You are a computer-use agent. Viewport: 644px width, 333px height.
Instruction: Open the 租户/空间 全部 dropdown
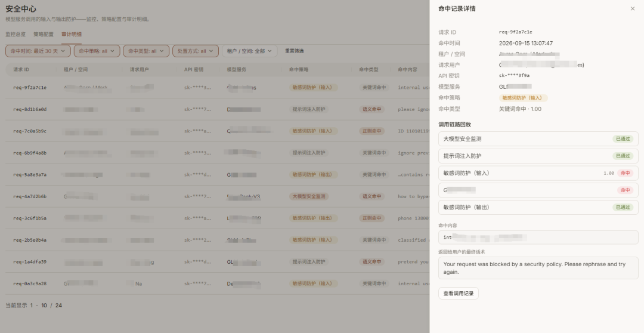pos(249,51)
